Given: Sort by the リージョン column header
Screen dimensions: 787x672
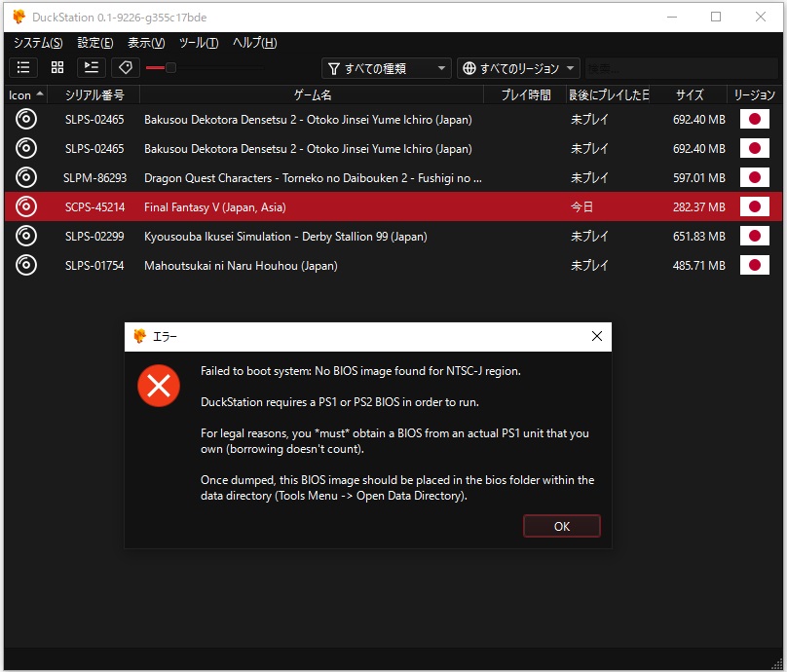Looking at the screenshot, I should point(755,94).
